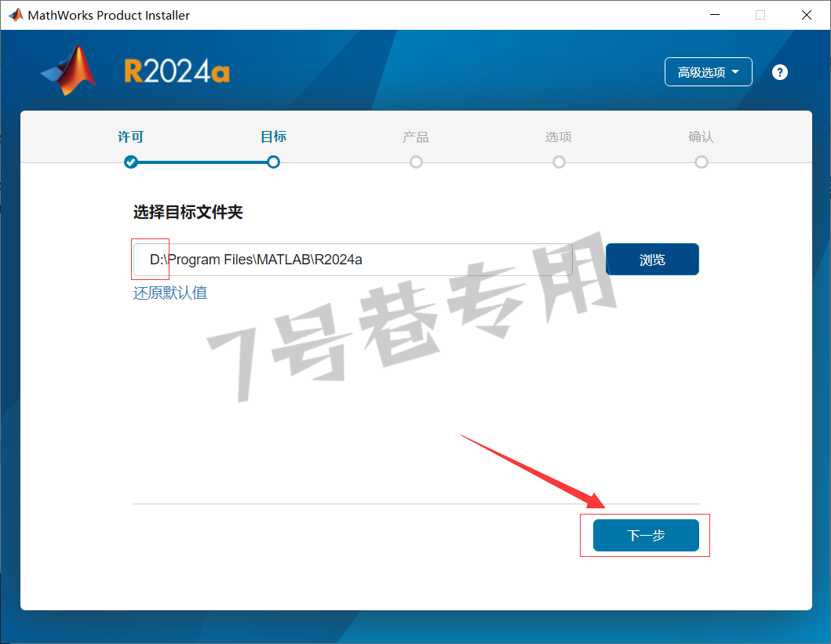
Task: Click the 产品 step circle marker
Action: click(x=416, y=162)
